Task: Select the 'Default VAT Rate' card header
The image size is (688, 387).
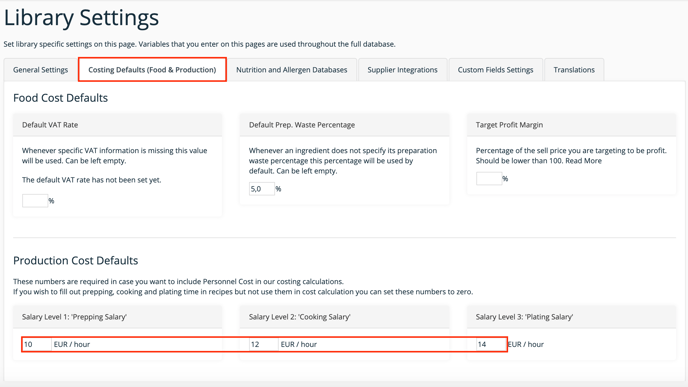Action: (x=118, y=125)
